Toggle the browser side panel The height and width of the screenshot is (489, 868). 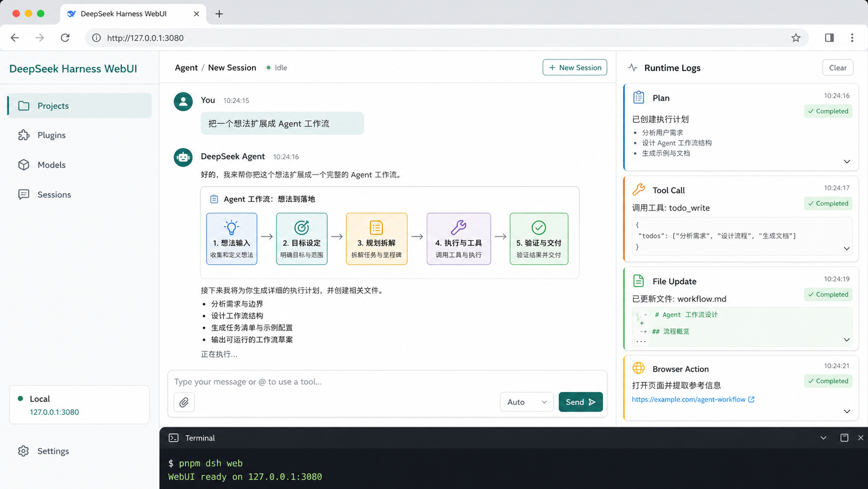point(829,38)
